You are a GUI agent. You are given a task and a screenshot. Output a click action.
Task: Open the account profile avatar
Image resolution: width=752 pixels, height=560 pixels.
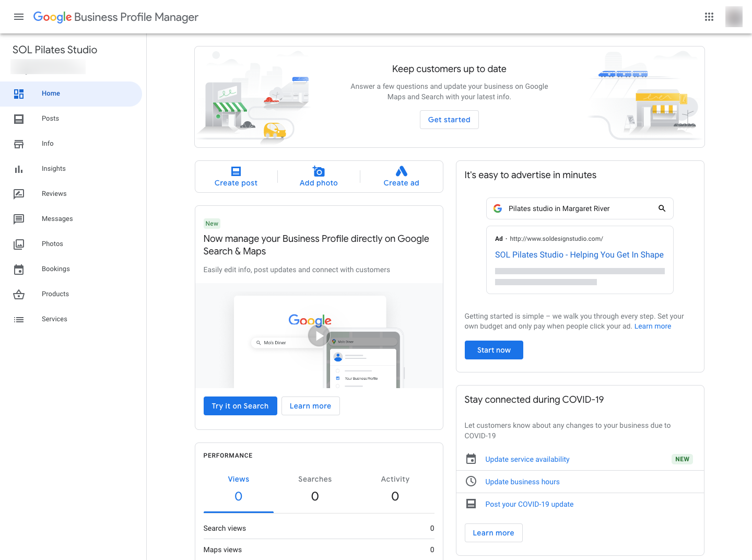click(734, 17)
